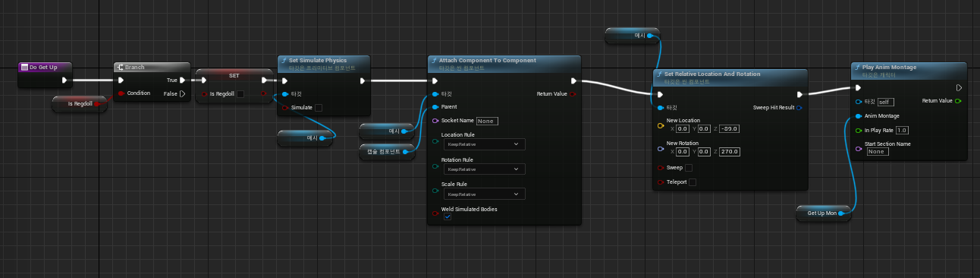The height and width of the screenshot is (278, 980).
Task: Click Attach Component To Component exec output pin
Action: click(573, 81)
